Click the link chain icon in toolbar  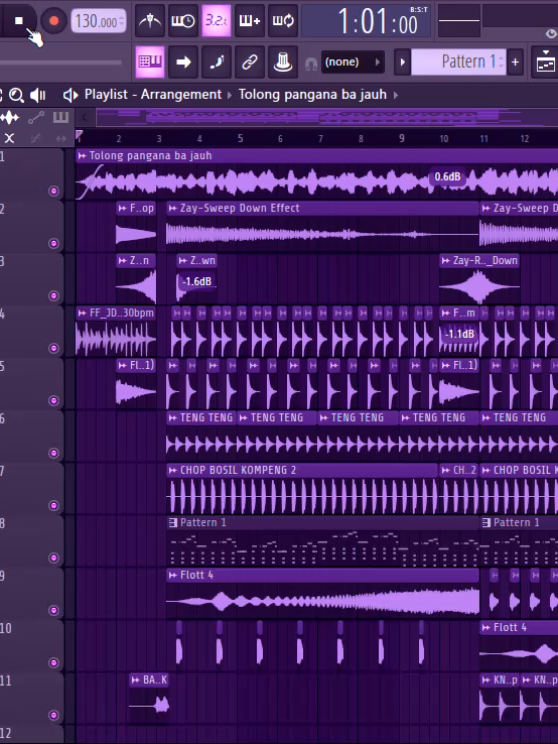(250, 62)
